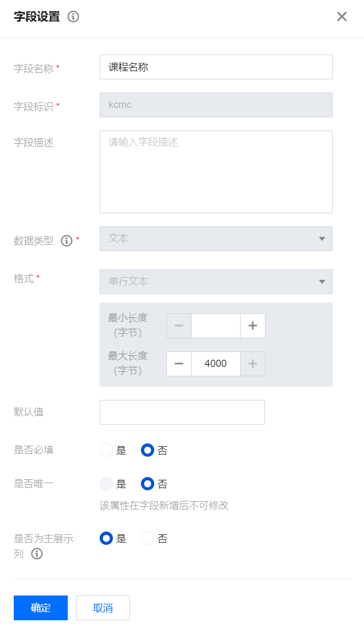364x639 pixels.
Task: Click the plus button for 最小长度
Action: coord(253,326)
